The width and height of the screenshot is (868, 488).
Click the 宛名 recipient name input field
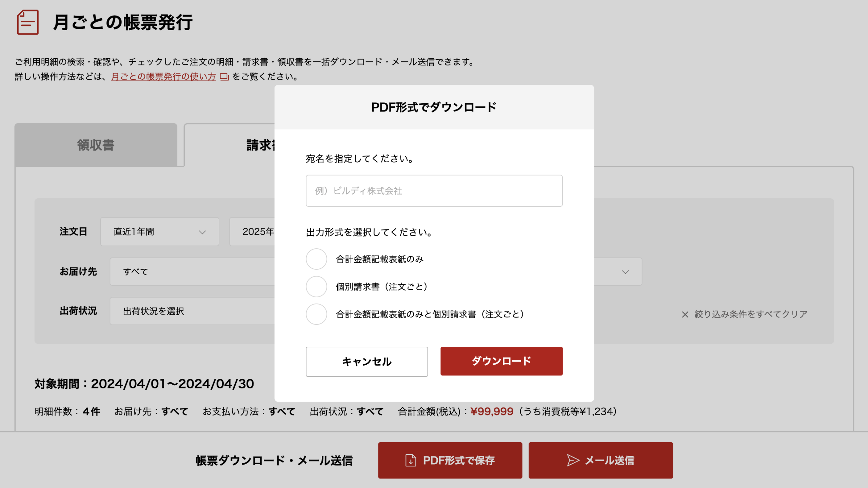coord(434,190)
